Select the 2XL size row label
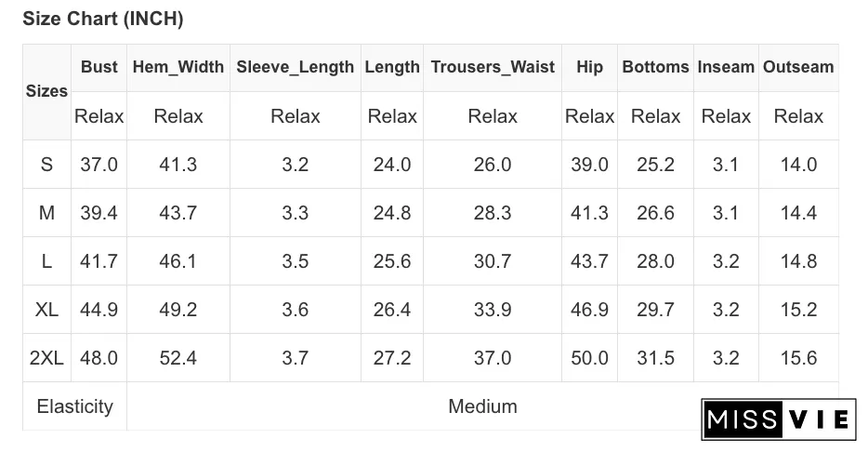 point(46,358)
